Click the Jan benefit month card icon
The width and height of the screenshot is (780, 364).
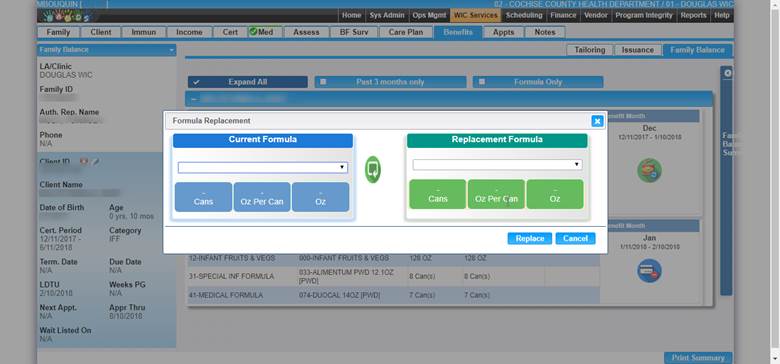649,271
